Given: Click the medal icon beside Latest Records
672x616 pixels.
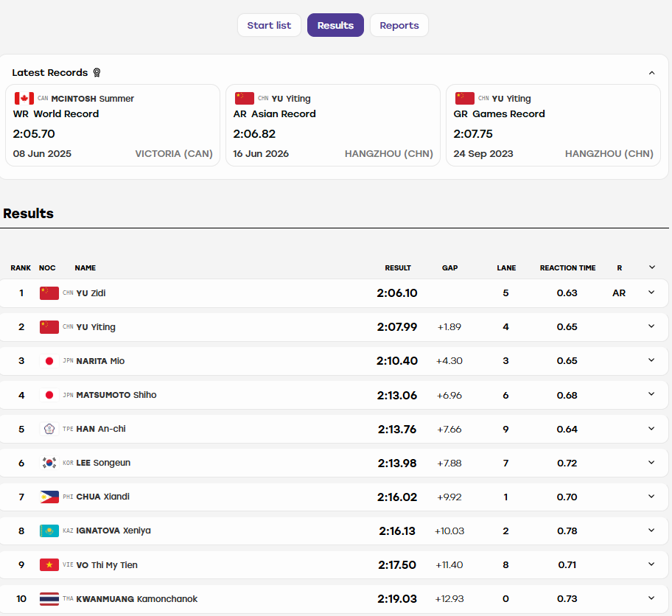Looking at the screenshot, I should click(97, 72).
